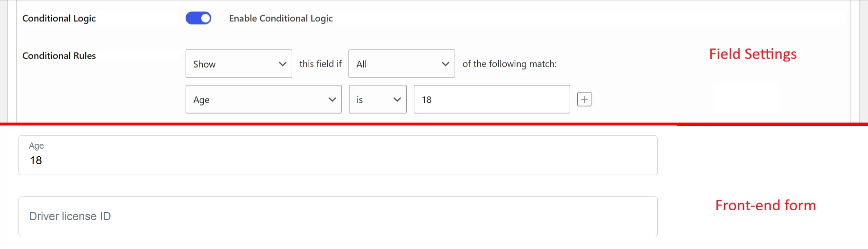Click the "this field if" text
The height and width of the screenshot is (249, 868).
coord(320,64)
